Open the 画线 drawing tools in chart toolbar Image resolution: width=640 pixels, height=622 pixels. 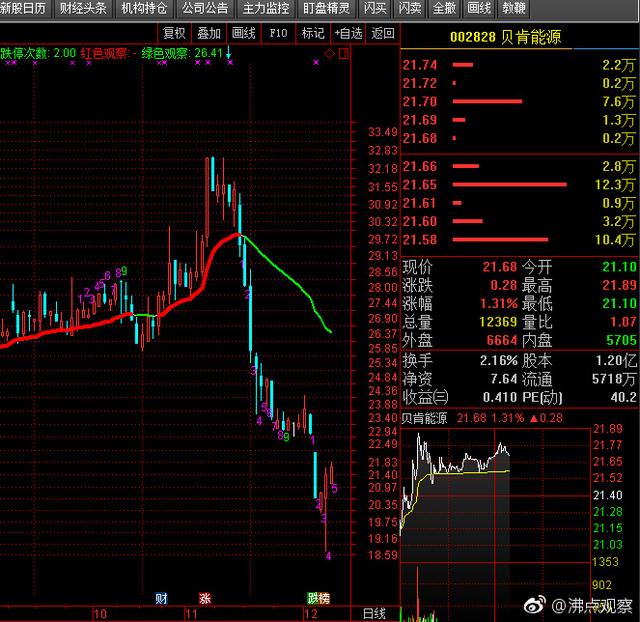(x=243, y=33)
